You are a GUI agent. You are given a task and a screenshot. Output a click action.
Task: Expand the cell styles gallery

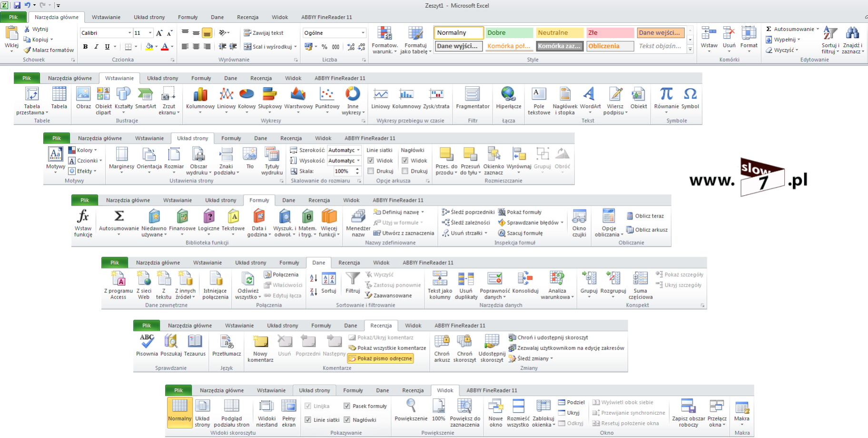click(690, 50)
